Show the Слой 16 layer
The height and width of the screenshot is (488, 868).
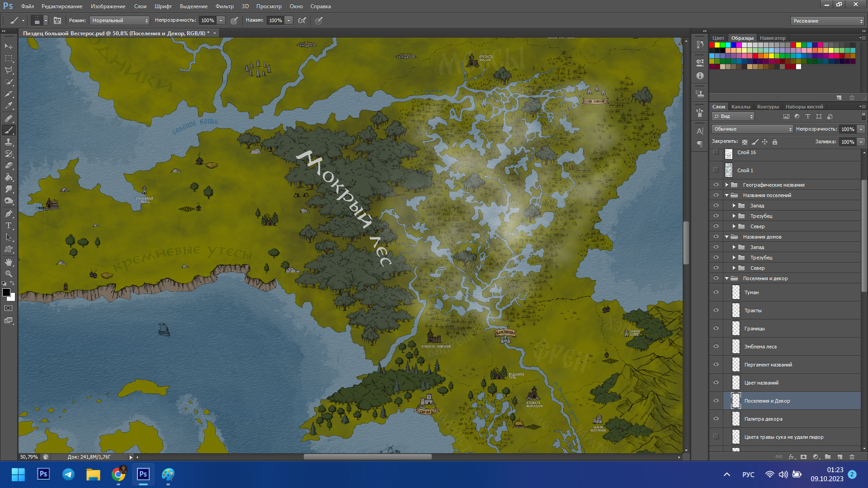coord(716,153)
